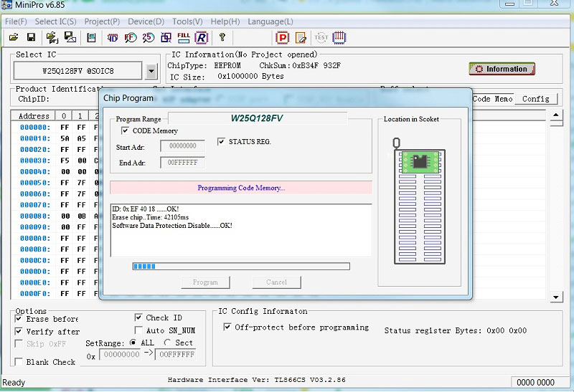Switch to the Config tab

(x=536, y=99)
